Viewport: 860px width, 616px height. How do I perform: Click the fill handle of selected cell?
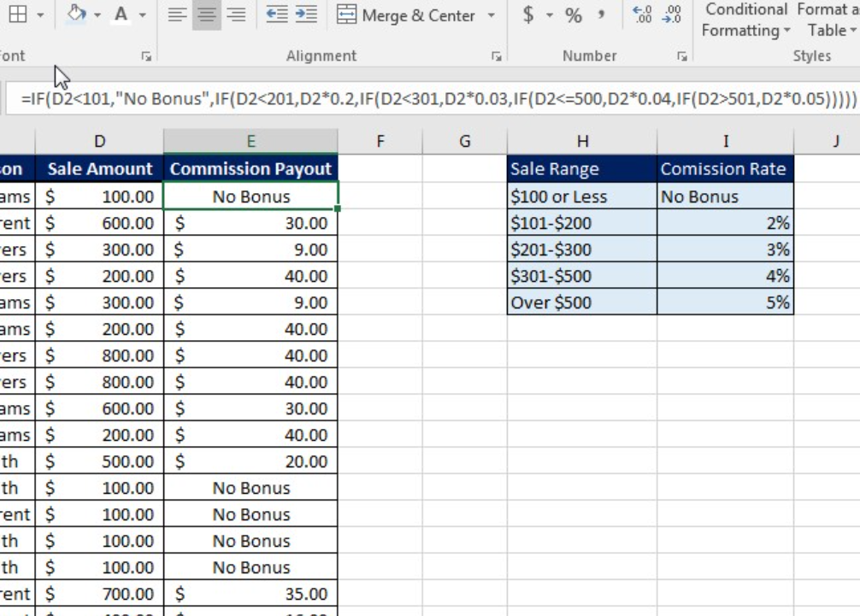[338, 208]
